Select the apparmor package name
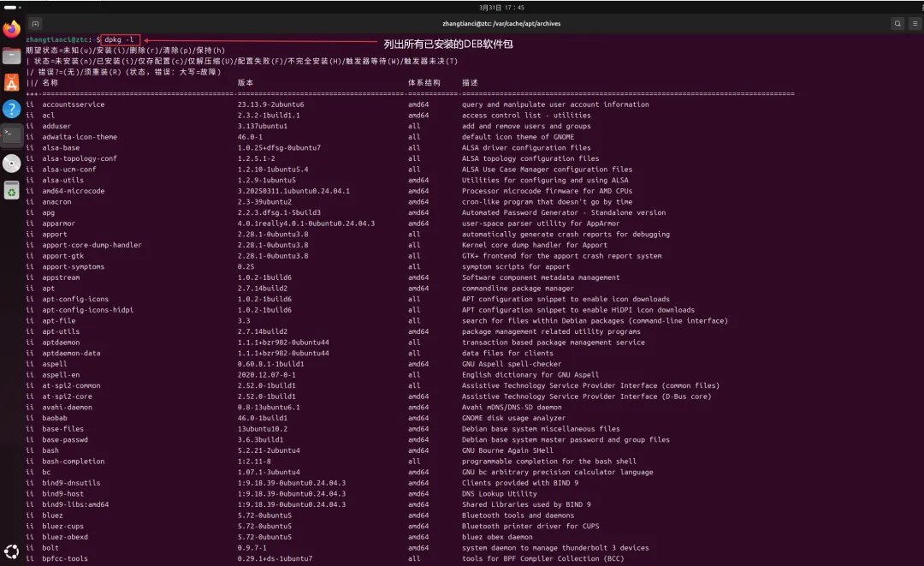 point(58,223)
